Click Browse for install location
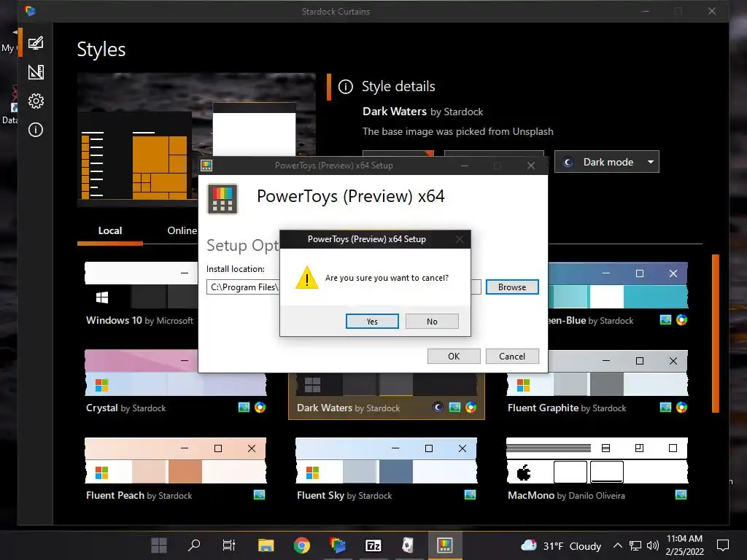The width and height of the screenshot is (747, 560). 512,287
